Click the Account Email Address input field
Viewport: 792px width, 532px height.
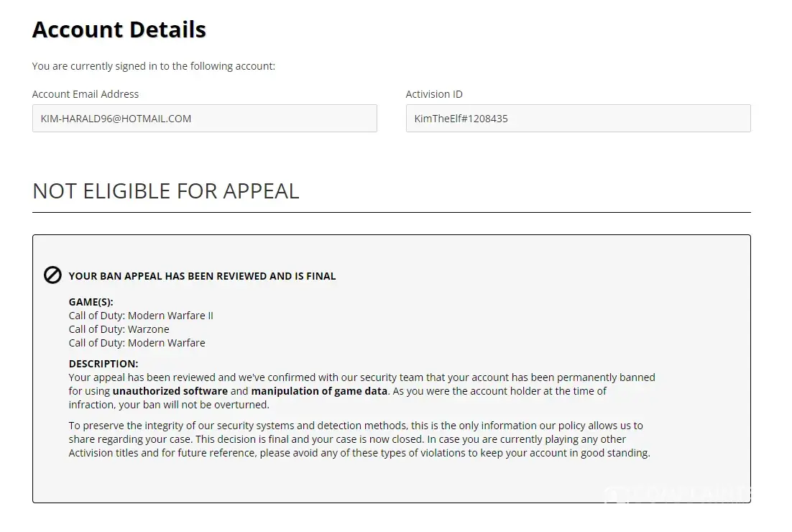(204, 119)
